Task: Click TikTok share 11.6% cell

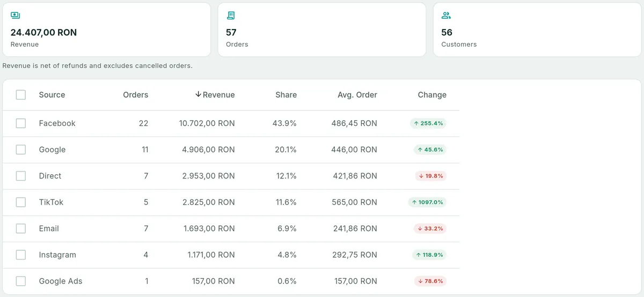Action: 286,202
